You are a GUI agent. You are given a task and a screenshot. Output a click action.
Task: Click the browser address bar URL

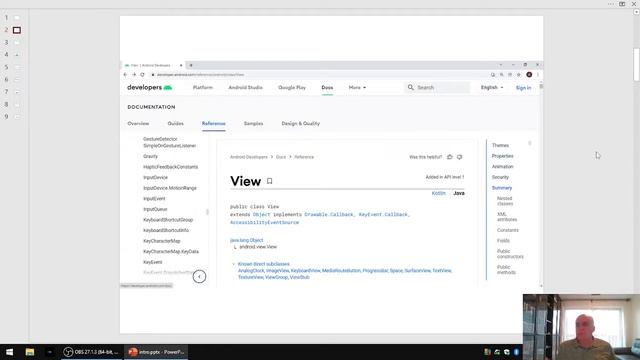pyautogui.click(x=200, y=75)
